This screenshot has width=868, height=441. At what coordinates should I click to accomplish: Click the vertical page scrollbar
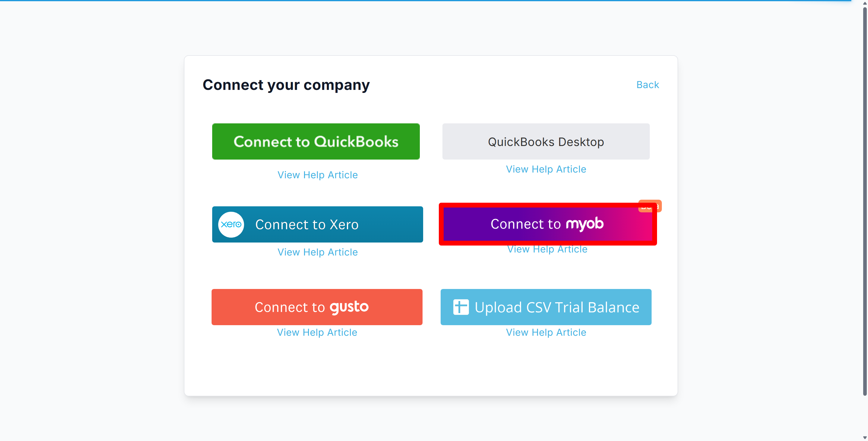click(864, 202)
